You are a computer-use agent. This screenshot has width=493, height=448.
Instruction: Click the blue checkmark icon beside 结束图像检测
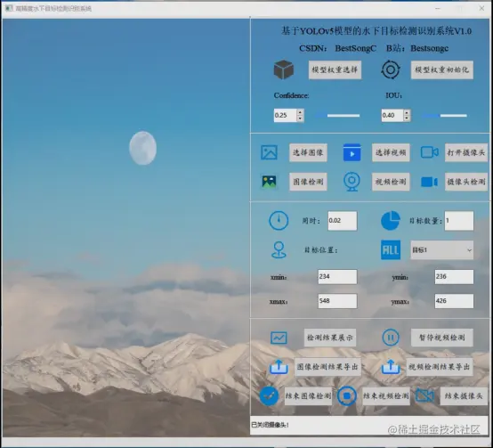(x=269, y=396)
